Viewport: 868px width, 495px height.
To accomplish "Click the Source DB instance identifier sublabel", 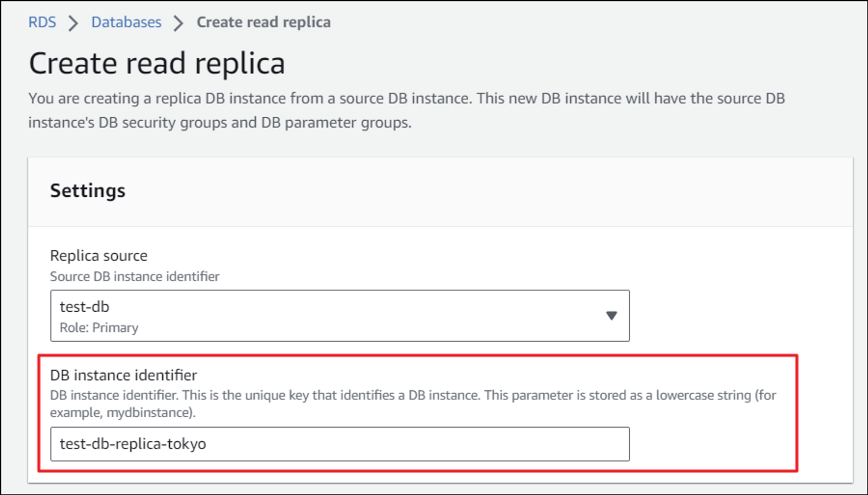I will [x=135, y=277].
